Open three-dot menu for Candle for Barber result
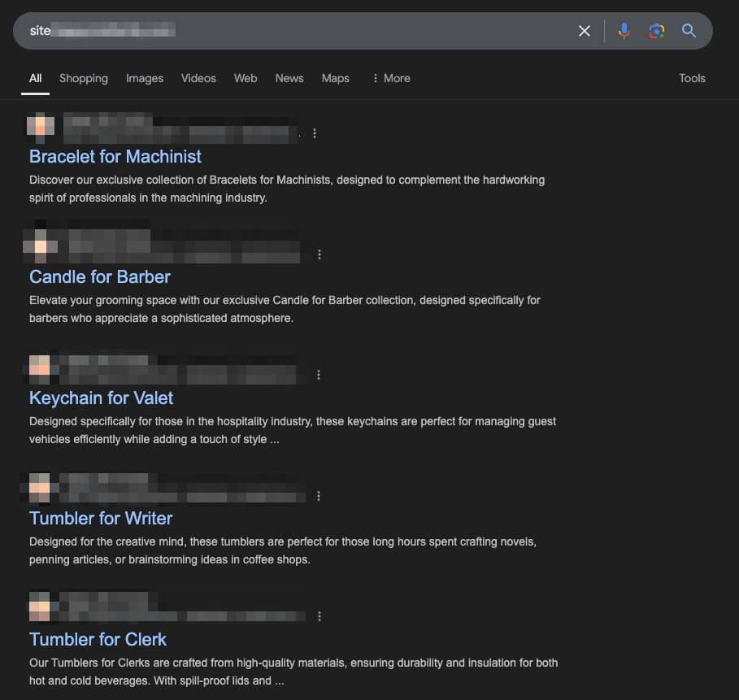The width and height of the screenshot is (739, 700). tap(319, 254)
